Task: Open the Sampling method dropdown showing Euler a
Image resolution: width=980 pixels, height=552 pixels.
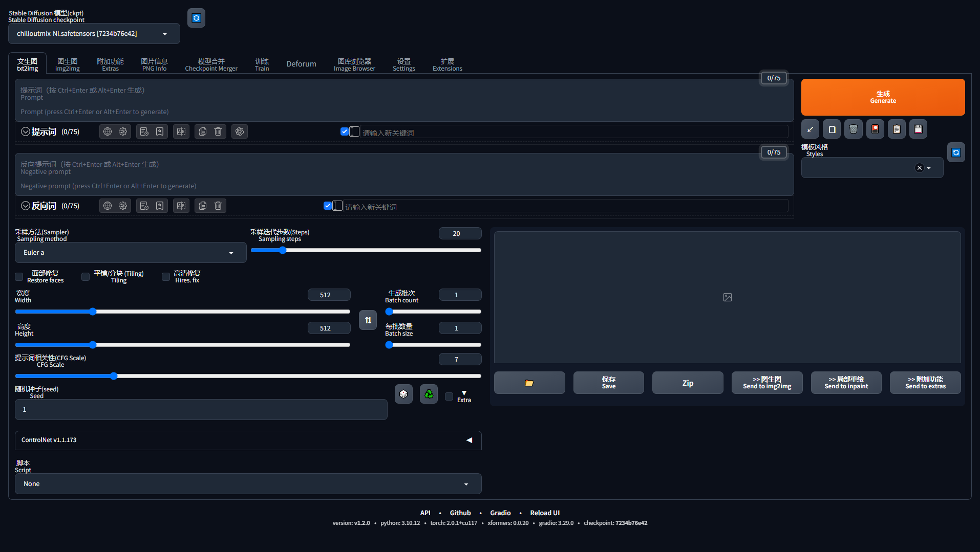Action: click(131, 252)
